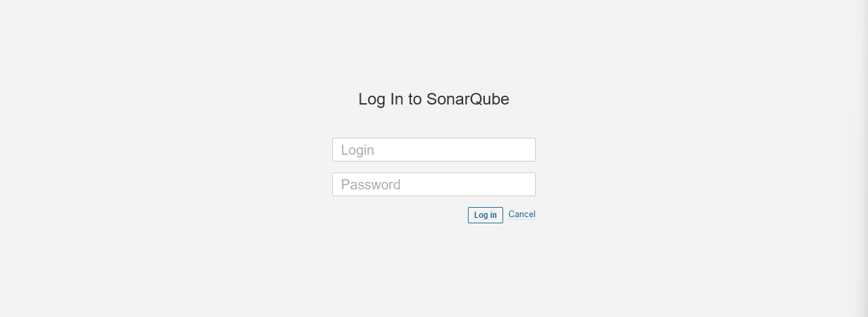Choose Cancel next to Log in

tap(521, 215)
